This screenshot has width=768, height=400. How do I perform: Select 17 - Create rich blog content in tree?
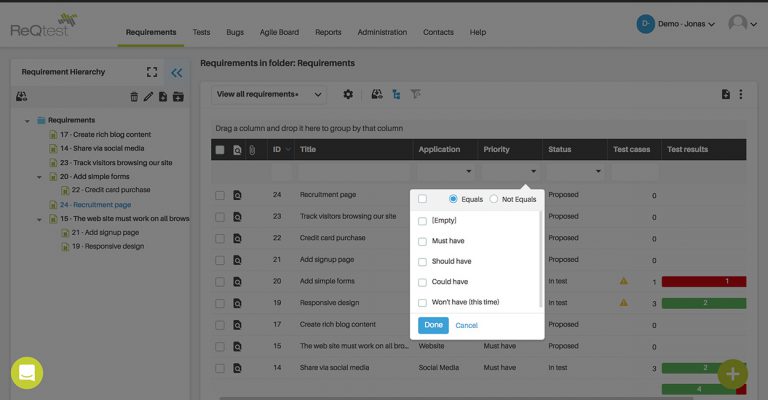pos(106,135)
